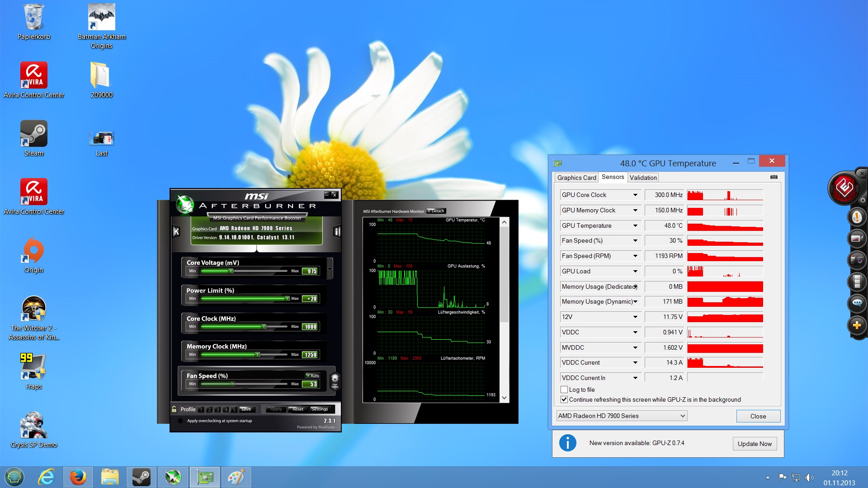Switch to the Graphics Card tab
The image size is (868, 488).
coord(576,178)
